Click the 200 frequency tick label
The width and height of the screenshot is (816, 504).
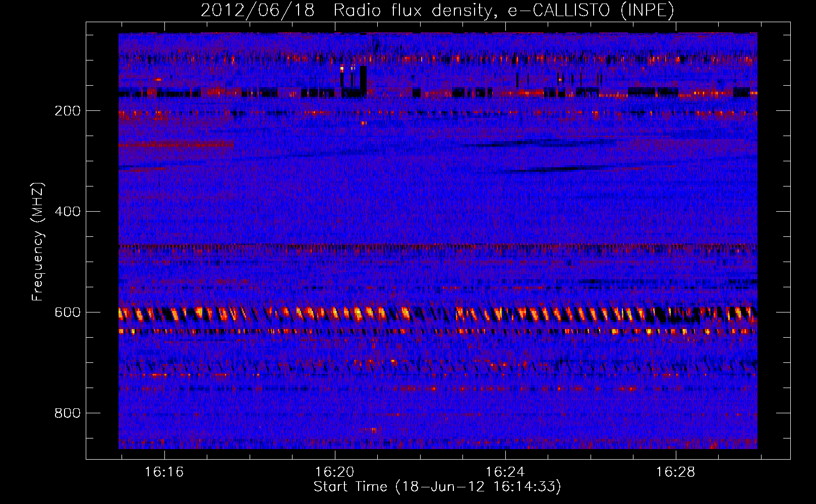[x=68, y=111]
